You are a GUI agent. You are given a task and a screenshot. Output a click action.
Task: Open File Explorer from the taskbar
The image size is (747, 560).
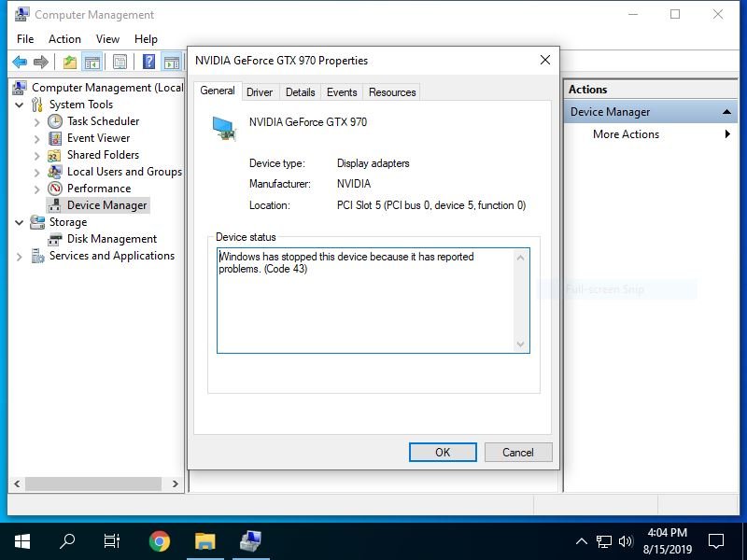click(x=204, y=541)
